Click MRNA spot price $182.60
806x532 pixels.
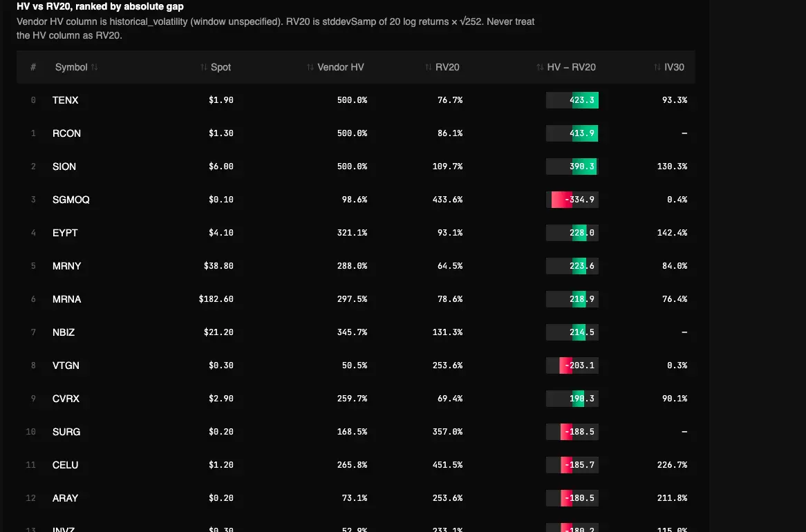point(216,299)
